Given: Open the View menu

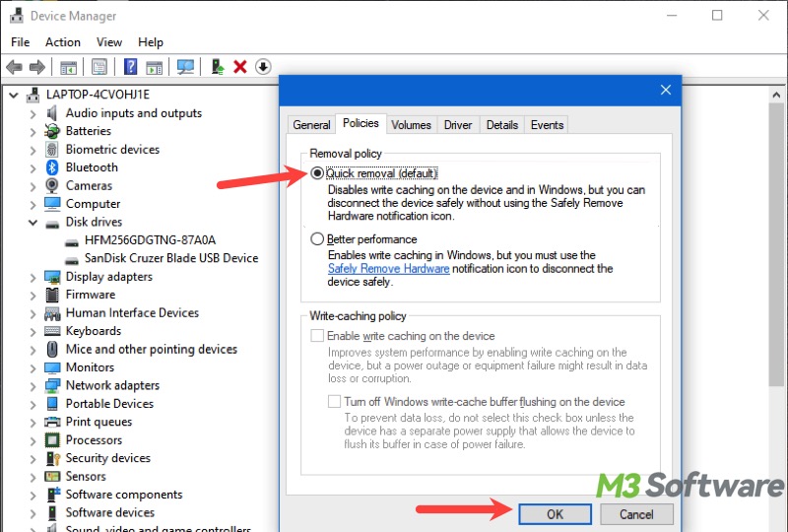Looking at the screenshot, I should coord(109,42).
